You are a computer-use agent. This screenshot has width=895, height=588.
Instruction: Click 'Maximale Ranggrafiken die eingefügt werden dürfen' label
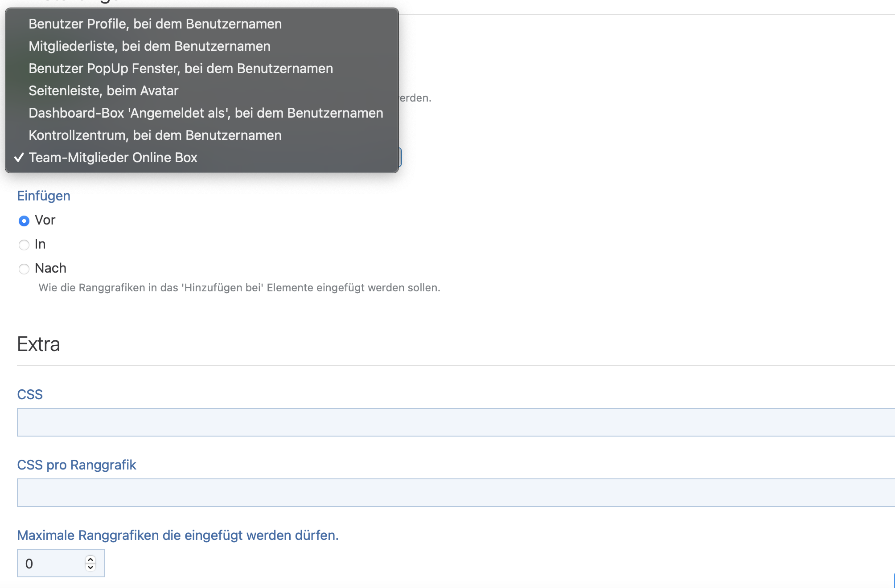click(177, 535)
